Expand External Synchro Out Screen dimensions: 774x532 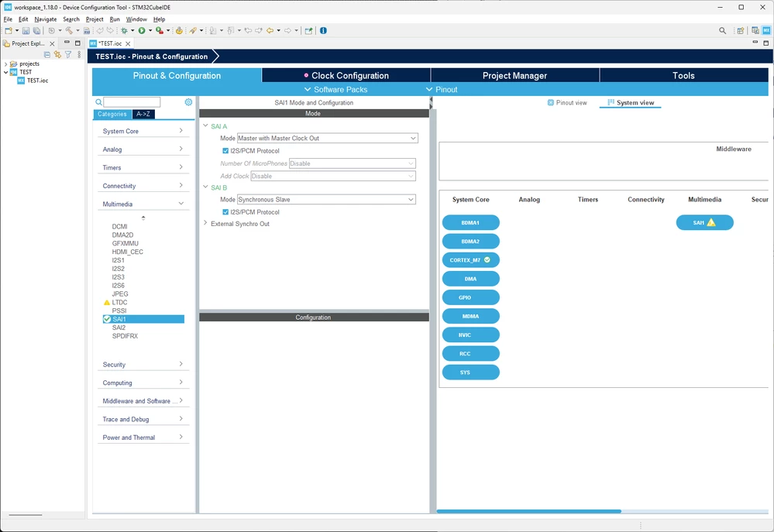click(x=206, y=223)
